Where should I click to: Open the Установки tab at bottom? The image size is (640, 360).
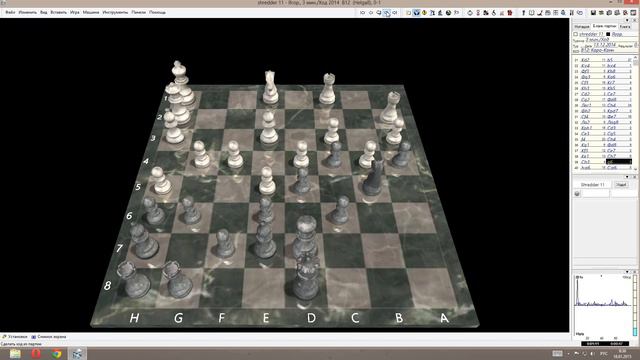click(x=15, y=337)
